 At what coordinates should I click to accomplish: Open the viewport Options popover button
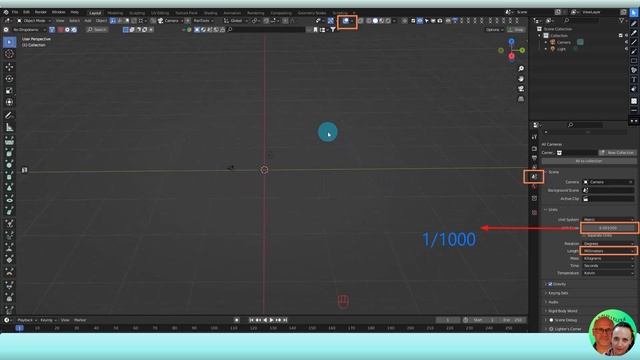tap(493, 29)
